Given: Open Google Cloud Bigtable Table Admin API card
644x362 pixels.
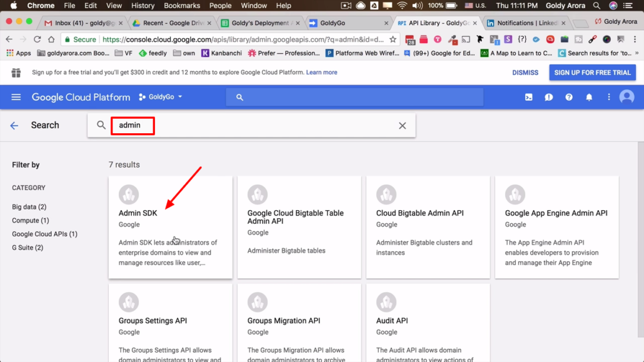Looking at the screenshot, I should (299, 227).
